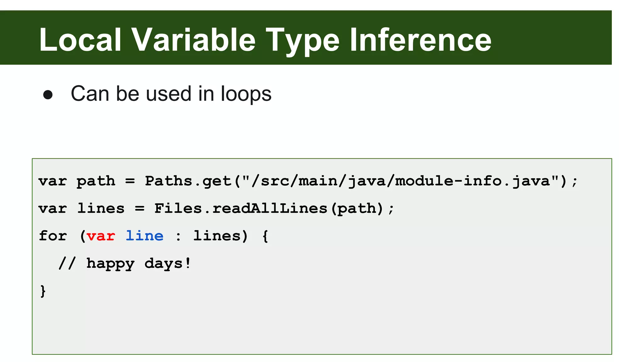Click the blue "line" variable name
The image size is (644, 362).
coord(144,236)
